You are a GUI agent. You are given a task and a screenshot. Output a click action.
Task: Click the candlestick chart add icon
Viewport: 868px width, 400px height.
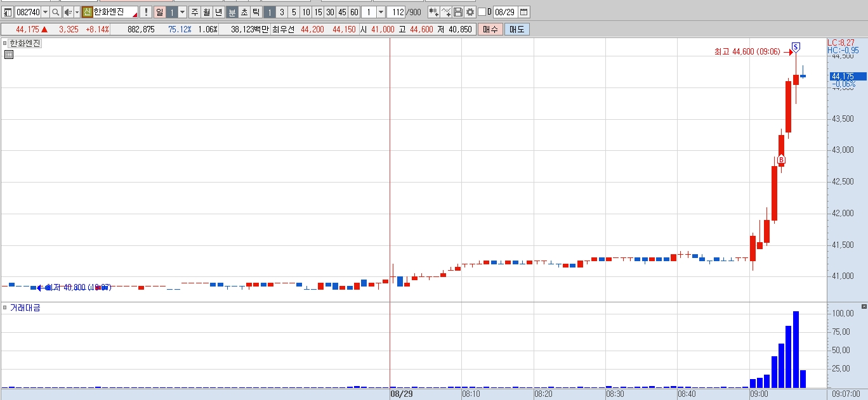pyautogui.click(x=434, y=12)
